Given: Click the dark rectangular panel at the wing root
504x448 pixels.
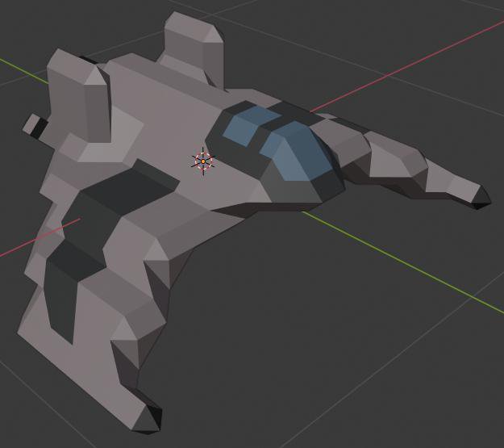Looking at the screenshot, I should pos(128,190).
